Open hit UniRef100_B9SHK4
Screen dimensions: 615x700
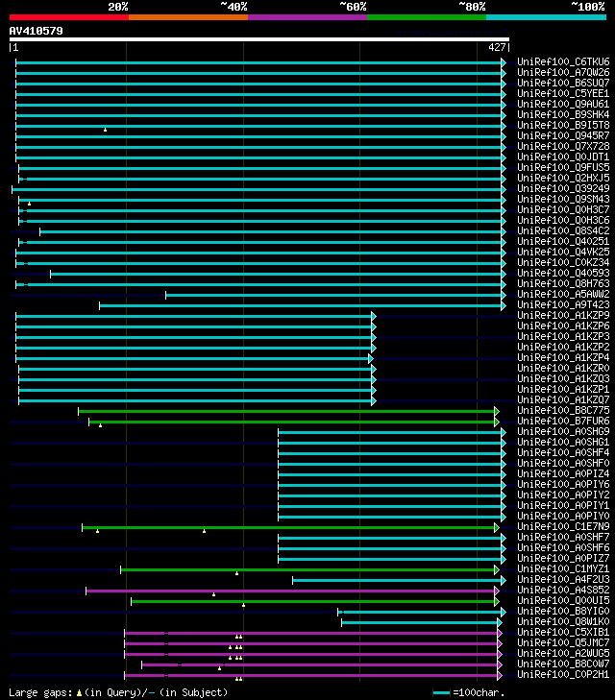(563, 114)
